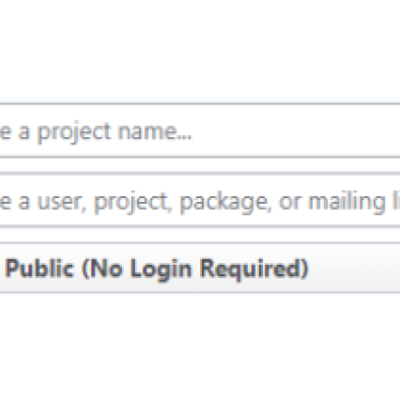
Task: Click the mailing list search field
Action: tap(200, 201)
